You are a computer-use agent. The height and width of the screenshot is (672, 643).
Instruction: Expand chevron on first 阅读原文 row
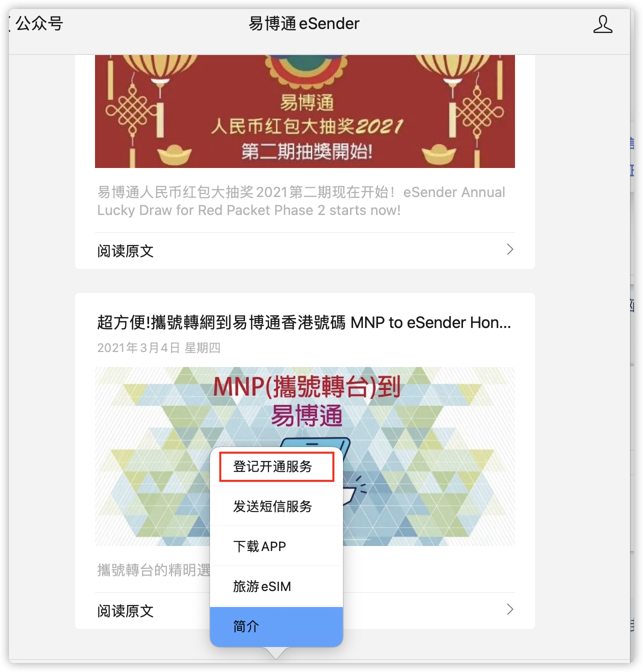(x=510, y=249)
